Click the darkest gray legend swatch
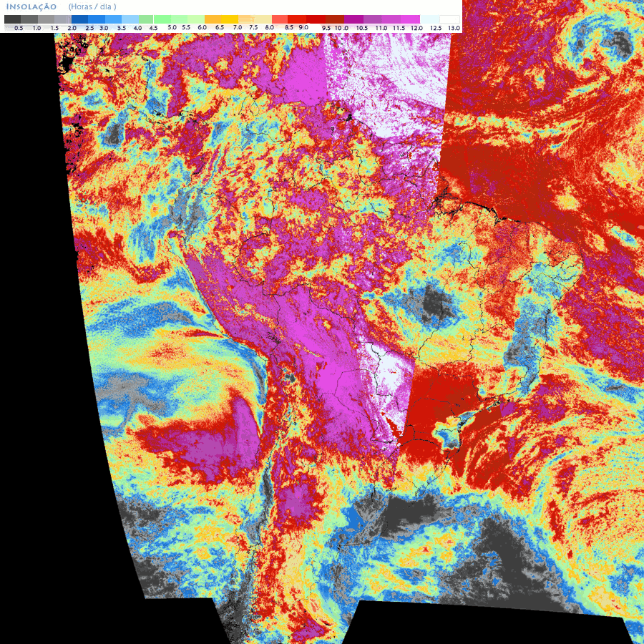 pyautogui.click(x=12, y=19)
